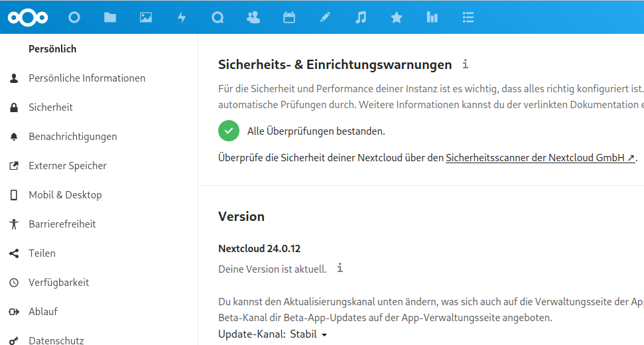The height and width of the screenshot is (345, 644).
Task: Click the external link icon for Externer Speicher
Action: click(14, 165)
